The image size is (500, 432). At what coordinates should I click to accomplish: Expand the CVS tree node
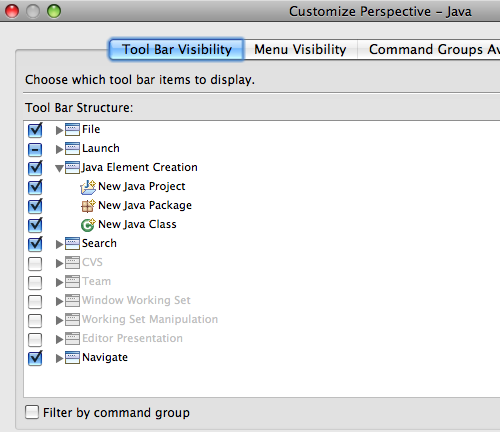[x=59, y=263]
